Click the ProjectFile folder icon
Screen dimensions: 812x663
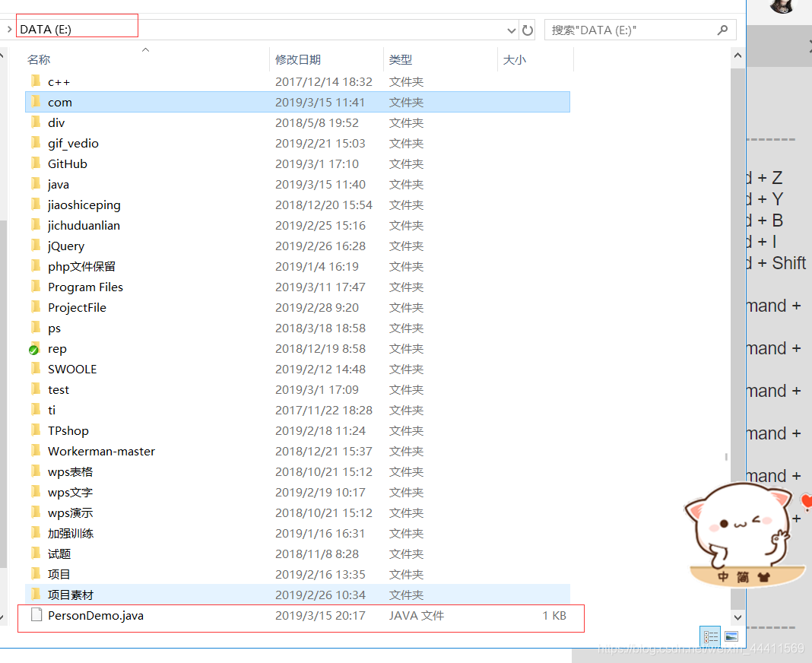click(x=36, y=307)
